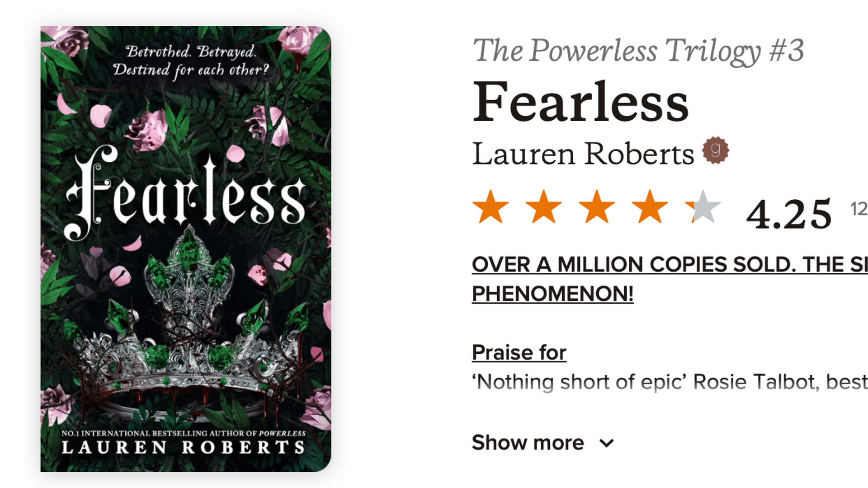Click the fourth orange rating star

click(x=650, y=207)
